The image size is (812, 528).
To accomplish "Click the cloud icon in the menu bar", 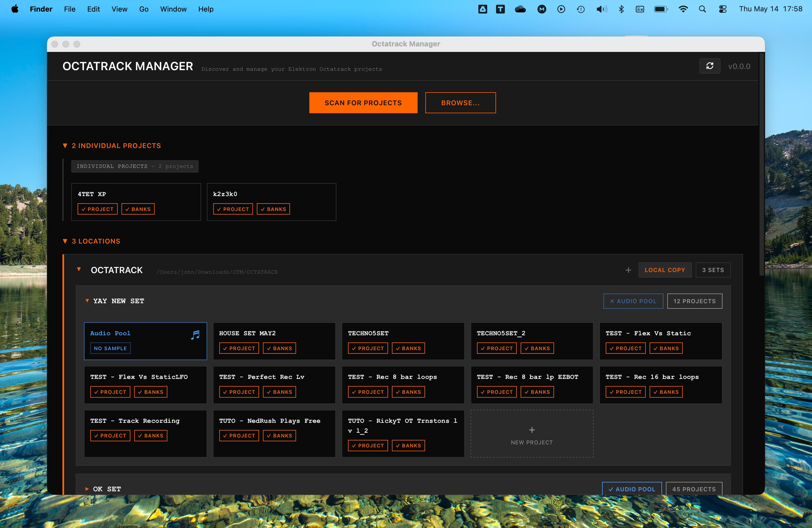I will pyautogui.click(x=520, y=9).
